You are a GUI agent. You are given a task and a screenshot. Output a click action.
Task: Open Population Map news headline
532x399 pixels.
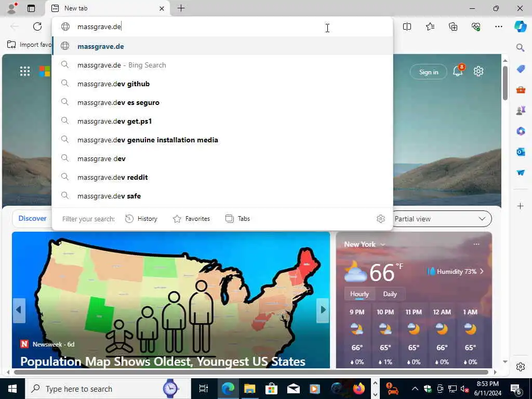(163, 362)
